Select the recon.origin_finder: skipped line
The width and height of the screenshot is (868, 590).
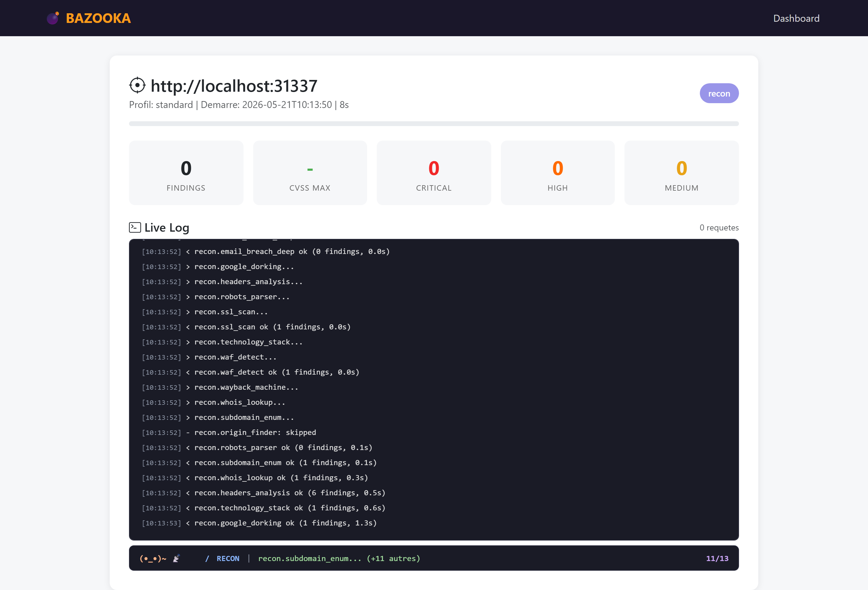[229, 433]
